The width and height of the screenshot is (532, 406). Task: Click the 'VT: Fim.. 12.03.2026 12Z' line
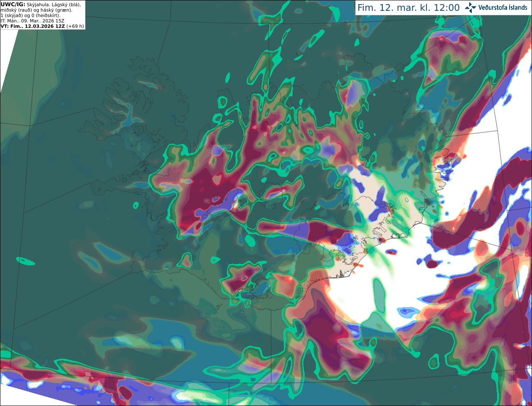pyautogui.click(x=32, y=26)
